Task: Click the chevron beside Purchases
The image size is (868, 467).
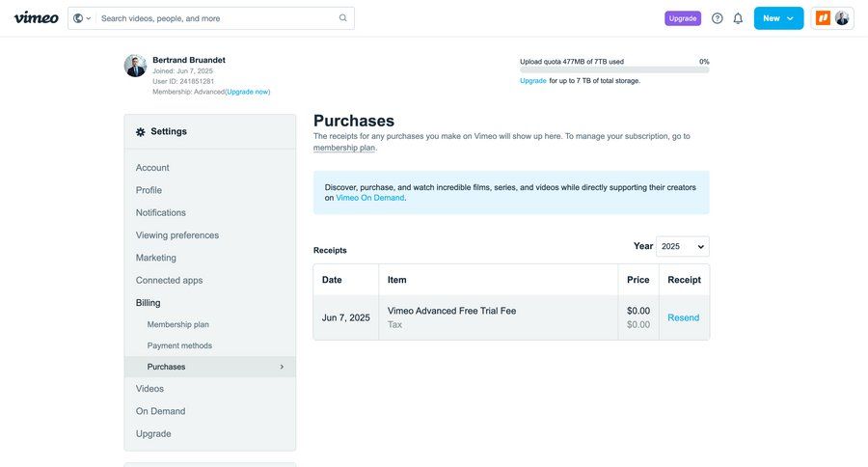Action: 282,367
